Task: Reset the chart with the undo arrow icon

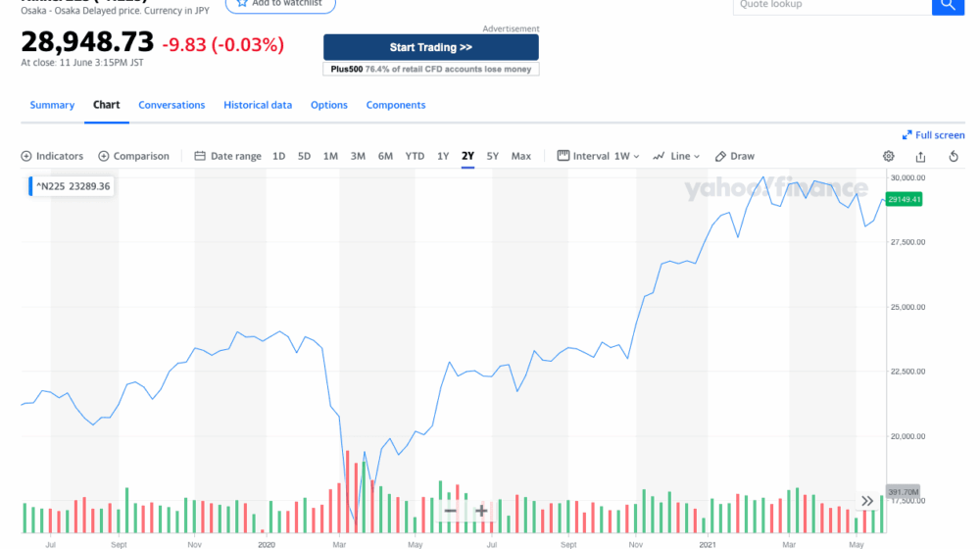Action: coord(954,156)
